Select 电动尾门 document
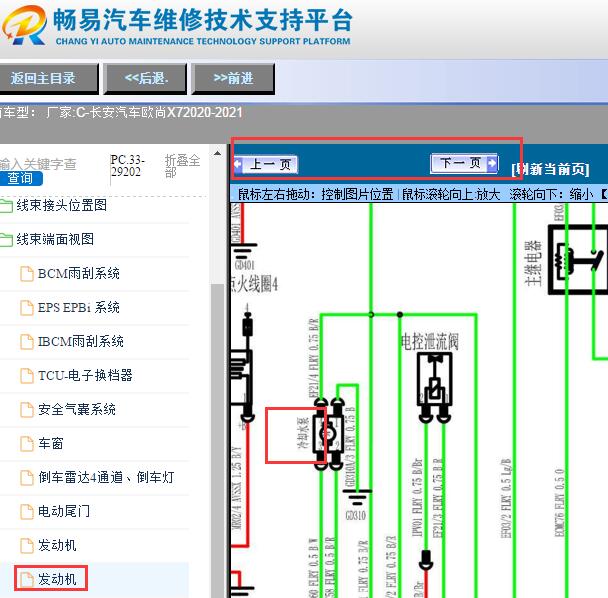Image resolution: width=608 pixels, height=598 pixels. (x=64, y=511)
